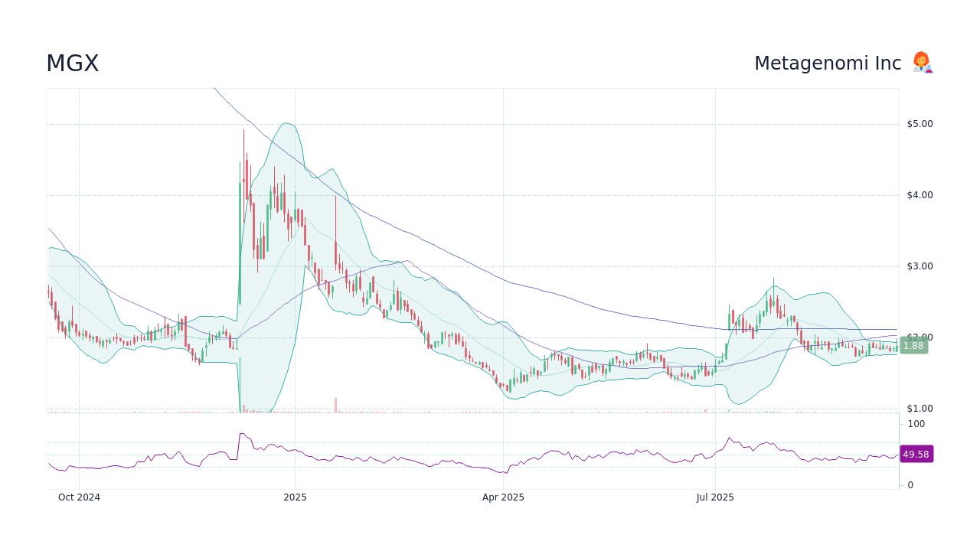The height and width of the screenshot is (551, 980).
Task: Click the 2025 date label on the x-axis
Action: click(295, 497)
